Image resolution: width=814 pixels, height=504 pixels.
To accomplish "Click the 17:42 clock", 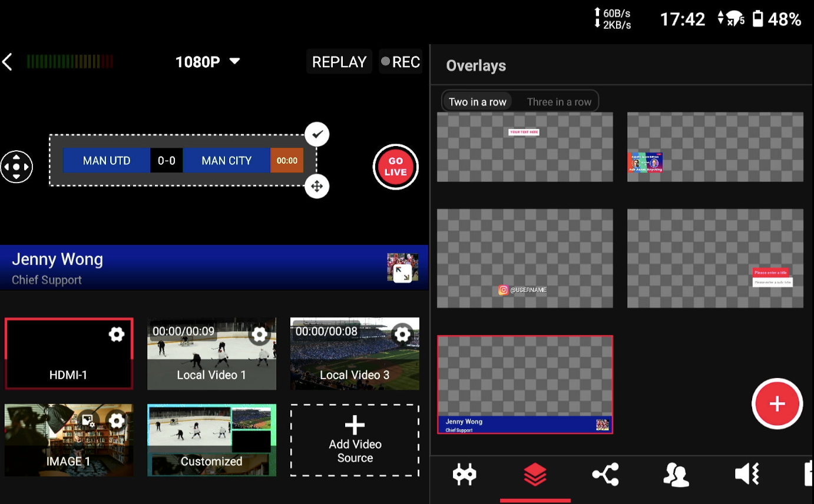I will (x=682, y=19).
